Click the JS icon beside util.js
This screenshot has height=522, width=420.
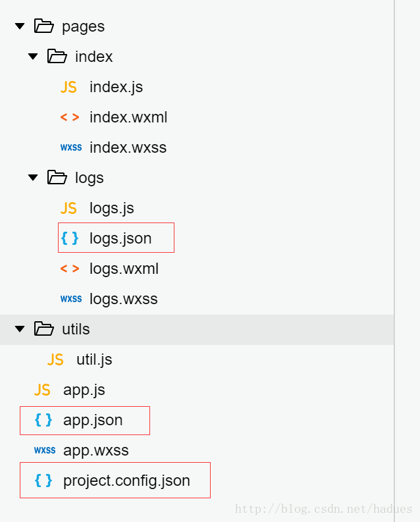pyautogui.click(x=55, y=359)
